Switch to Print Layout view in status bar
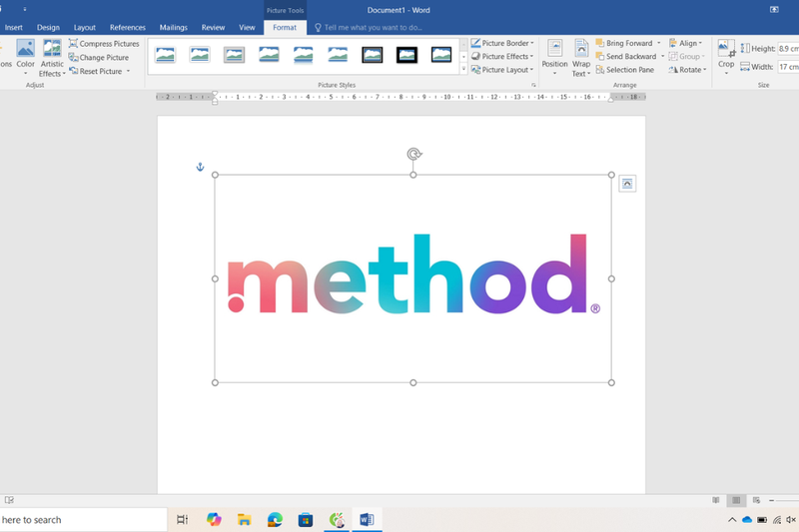 coord(736,500)
